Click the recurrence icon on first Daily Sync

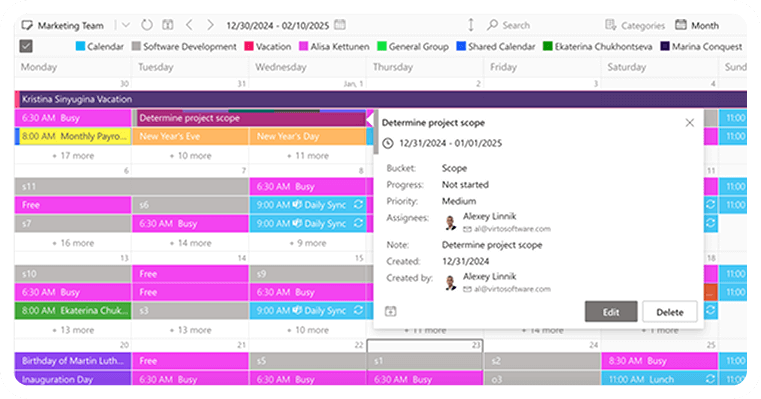click(x=358, y=204)
